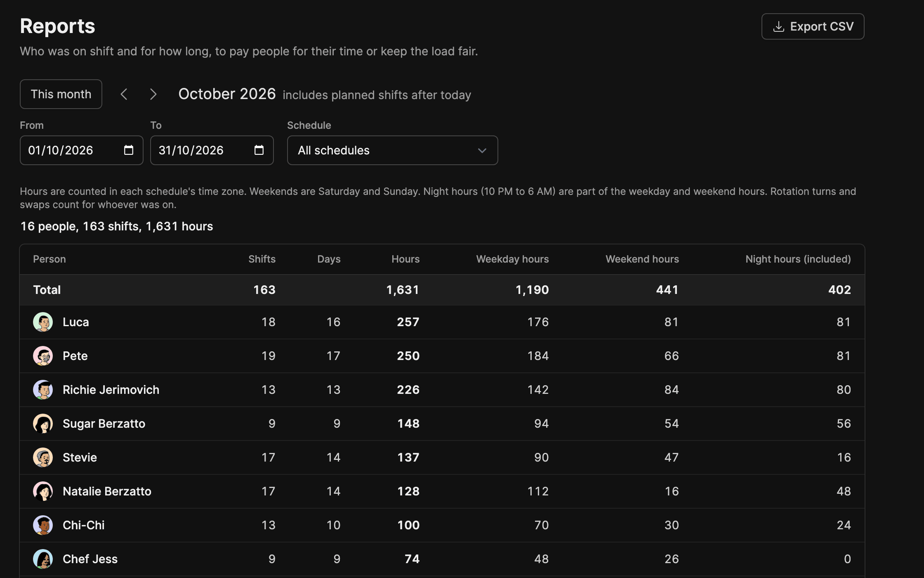
Task: Click the Night hours (included) header
Action: tap(798, 259)
